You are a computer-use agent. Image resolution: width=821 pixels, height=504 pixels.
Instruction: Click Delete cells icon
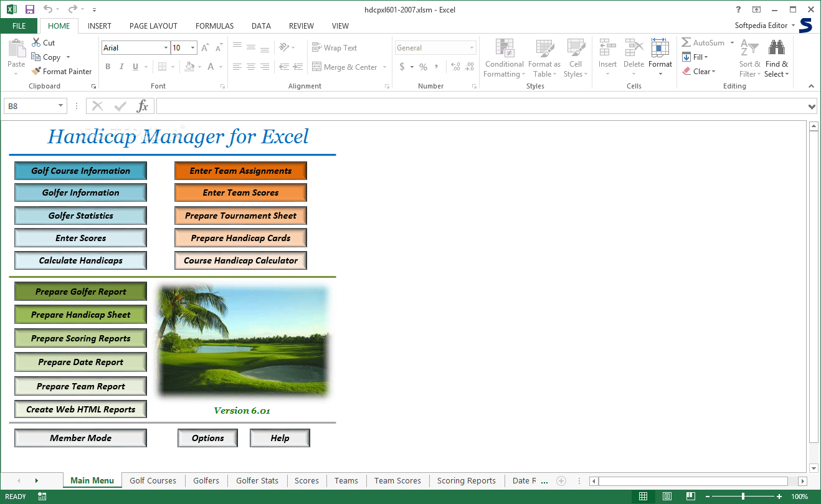click(x=634, y=48)
